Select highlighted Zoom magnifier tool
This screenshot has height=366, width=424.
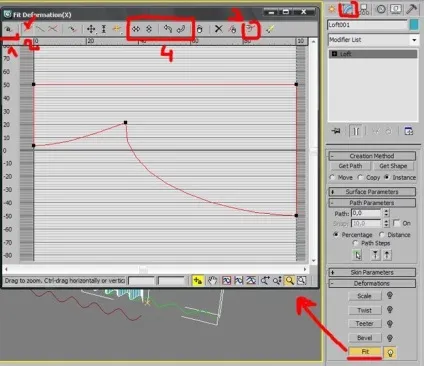[x=289, y=281]
